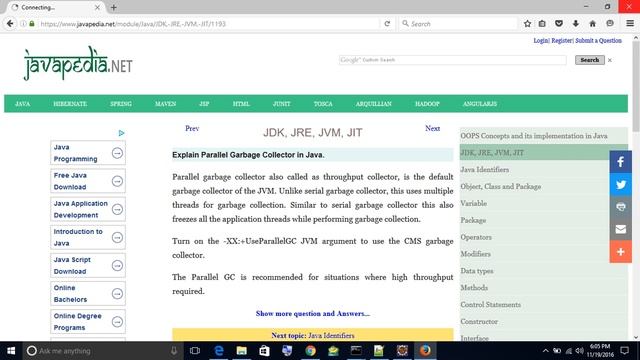Open the Action Center notification icon
The image size is (640, 360).
[624, 351]
